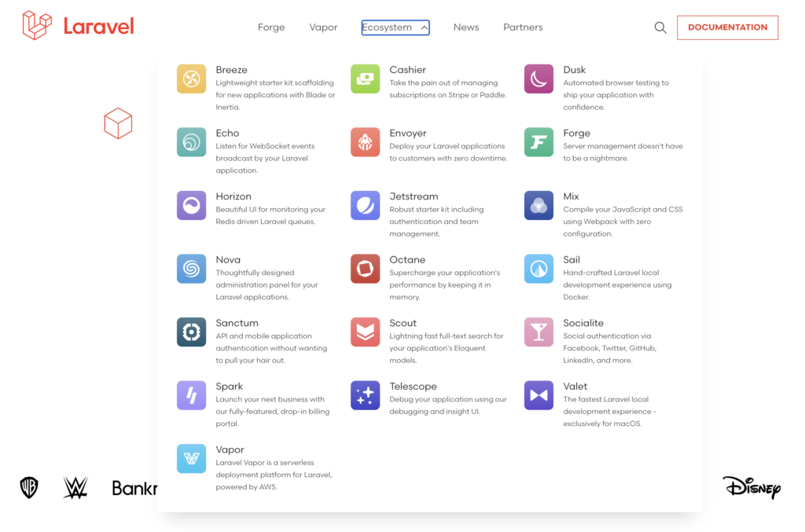Screen dimensions: 805x532
Task: Click the magnifying glass search icon
Action: tap(660, 27)
